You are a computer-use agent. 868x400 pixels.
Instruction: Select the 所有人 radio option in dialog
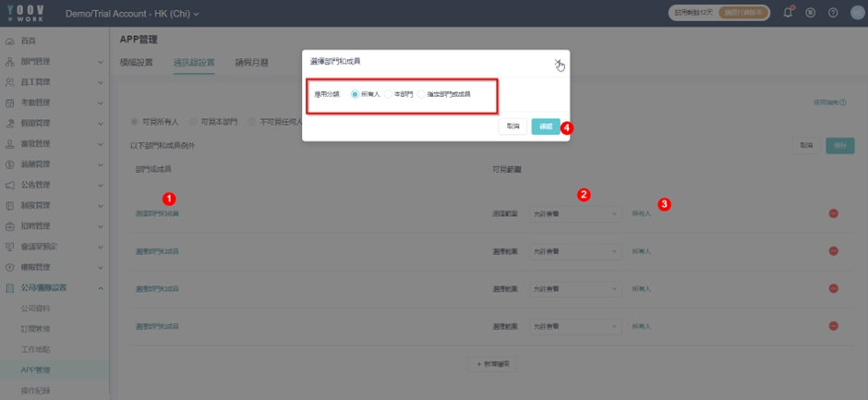pyautogui.click(x=356, y=94)
